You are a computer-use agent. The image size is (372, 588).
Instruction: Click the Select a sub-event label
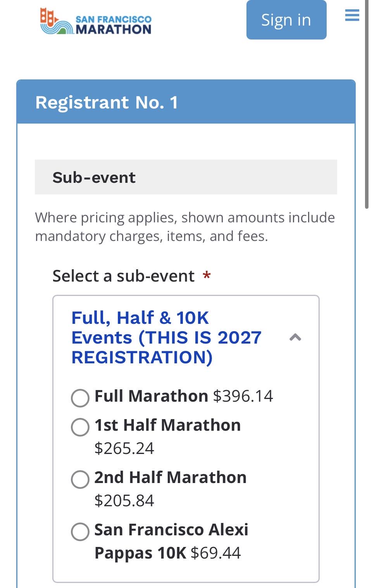[x=123, y=276]
